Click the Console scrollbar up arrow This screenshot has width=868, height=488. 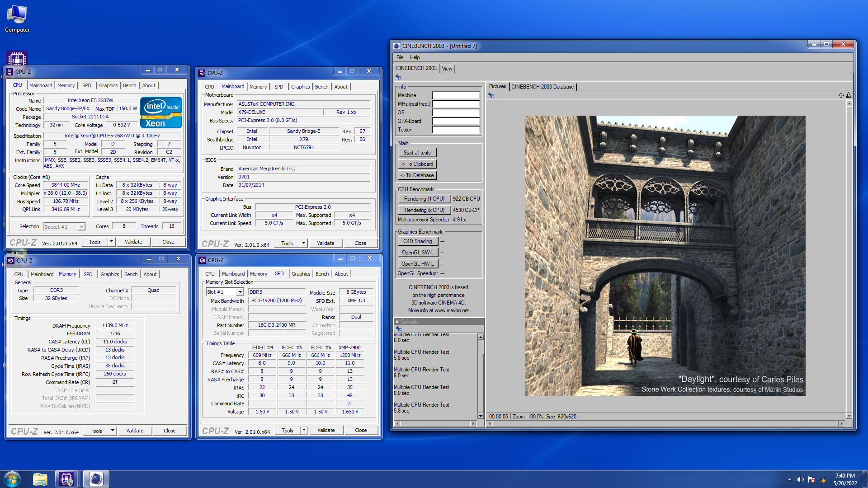coord(481,337)
